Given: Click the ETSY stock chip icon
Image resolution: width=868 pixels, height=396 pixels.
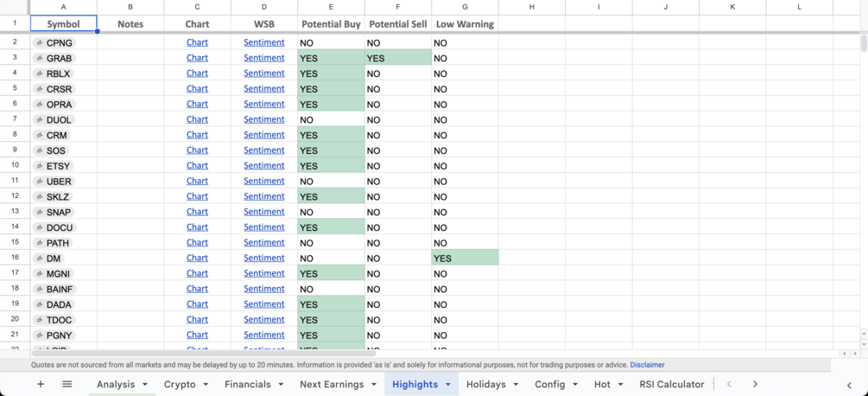Looking at the screenshot, I should [x=40, y=166].
